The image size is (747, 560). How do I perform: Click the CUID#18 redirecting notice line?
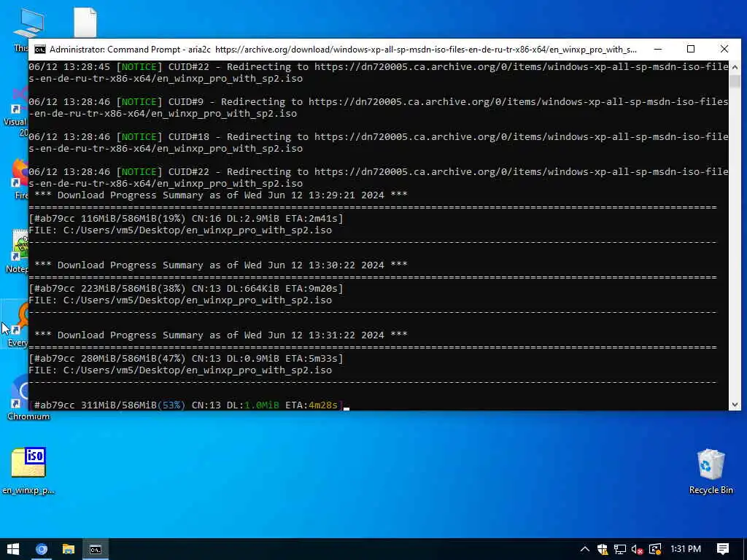tap(379, 142)
